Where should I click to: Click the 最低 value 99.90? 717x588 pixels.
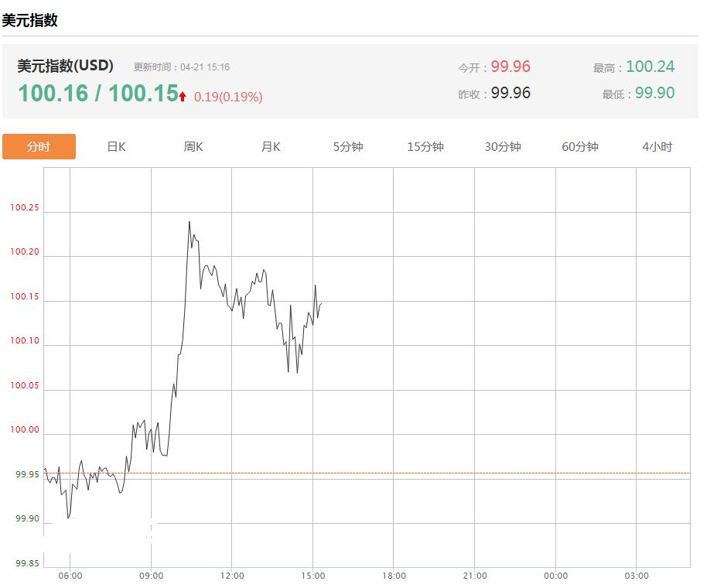pyautogui.click(x=654, y=93)
